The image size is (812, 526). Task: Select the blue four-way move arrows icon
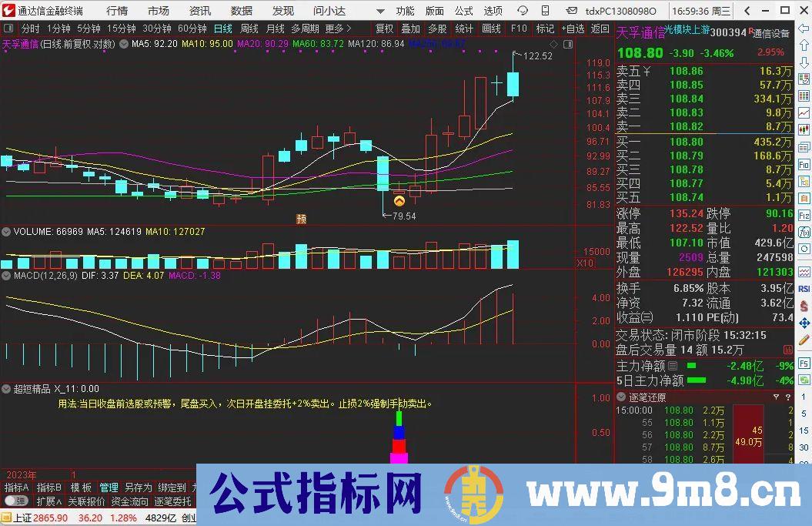point(804,323)
